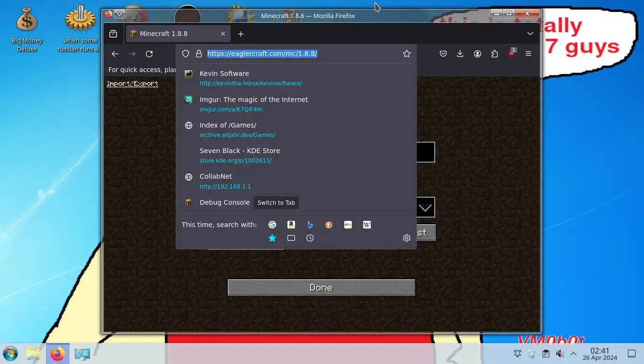Viewport: 644px width, 364px height.
Task: Click the weather-style tray icon
Action: coord(531,354)
